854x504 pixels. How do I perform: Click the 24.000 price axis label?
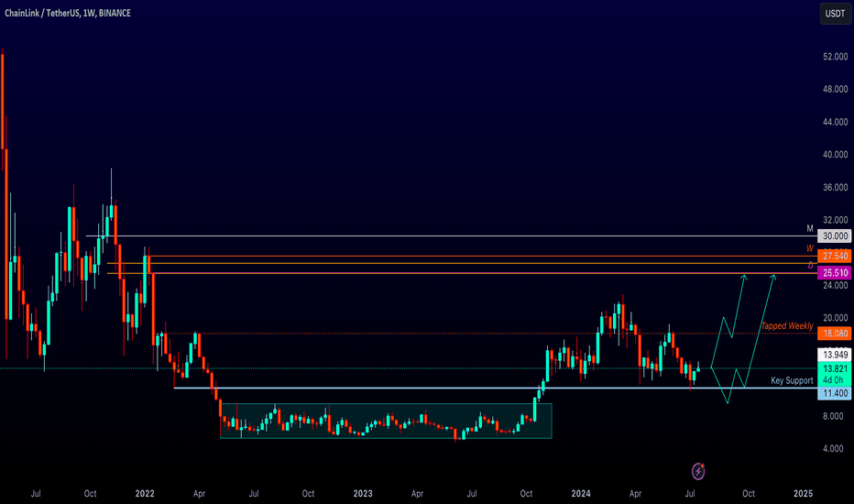pos(836,286)
